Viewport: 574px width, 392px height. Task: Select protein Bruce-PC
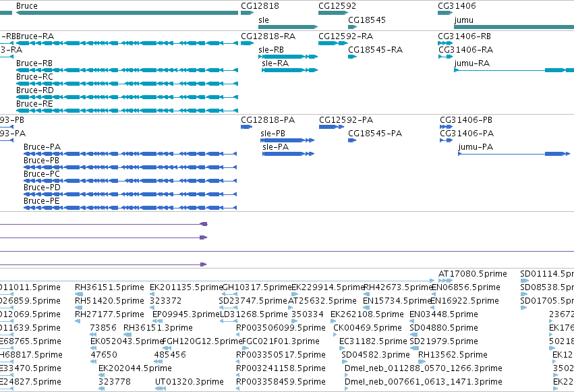[130, 181]
